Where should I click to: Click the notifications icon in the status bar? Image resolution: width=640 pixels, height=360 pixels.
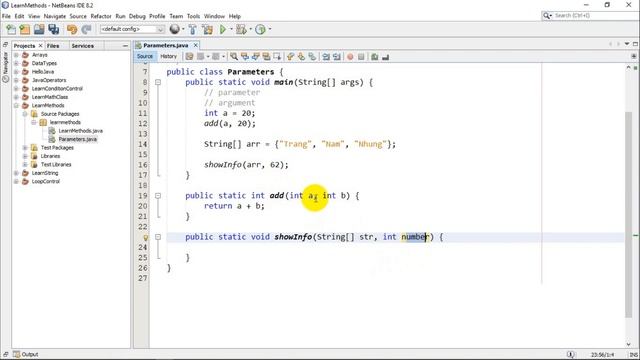(x=571, y=354)
